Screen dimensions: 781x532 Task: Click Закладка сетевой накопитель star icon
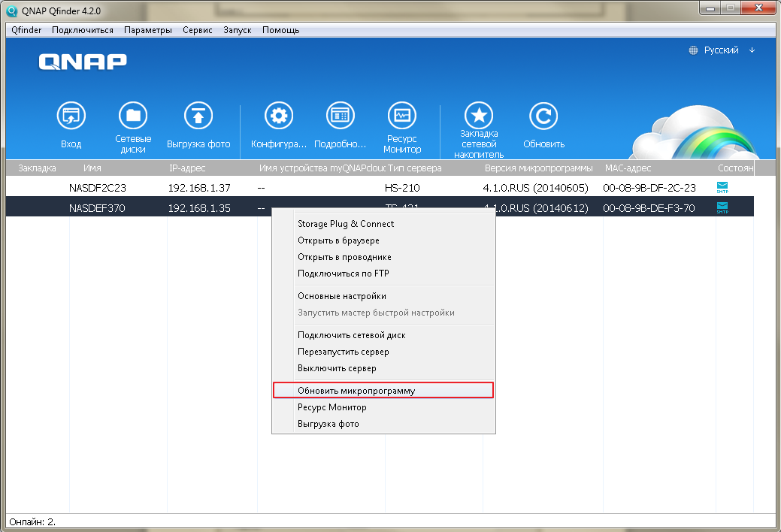(x=479, y=116)
